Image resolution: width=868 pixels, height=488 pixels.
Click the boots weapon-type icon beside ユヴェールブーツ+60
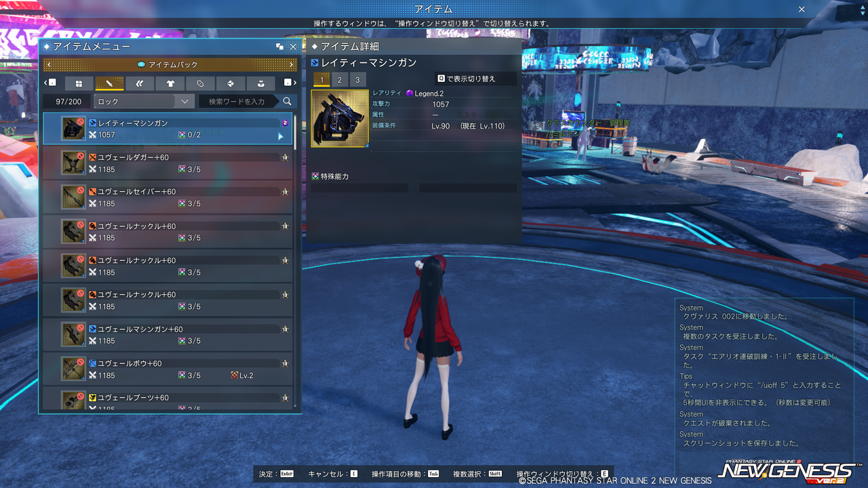[92, 397]
